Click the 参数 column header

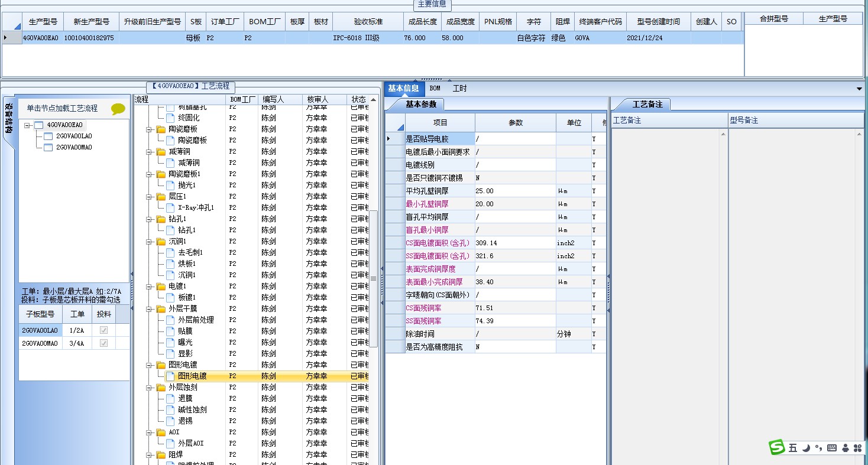[x=516, y=123]
